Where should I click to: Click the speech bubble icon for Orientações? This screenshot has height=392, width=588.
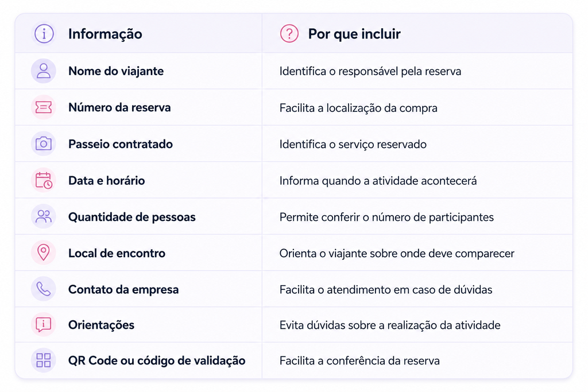point(44,324)
